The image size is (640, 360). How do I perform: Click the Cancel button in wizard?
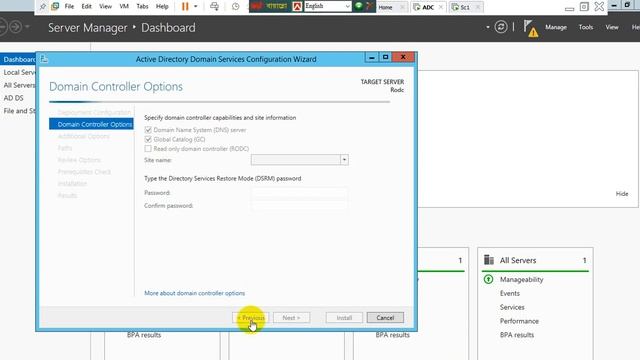(x=385, y=318)
